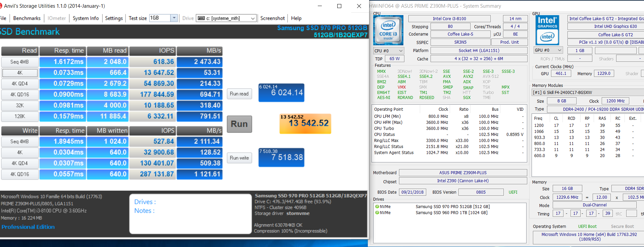The image size is (644, 247).
Task: Select the 4K QD4 read test
Action: (19, 84)
